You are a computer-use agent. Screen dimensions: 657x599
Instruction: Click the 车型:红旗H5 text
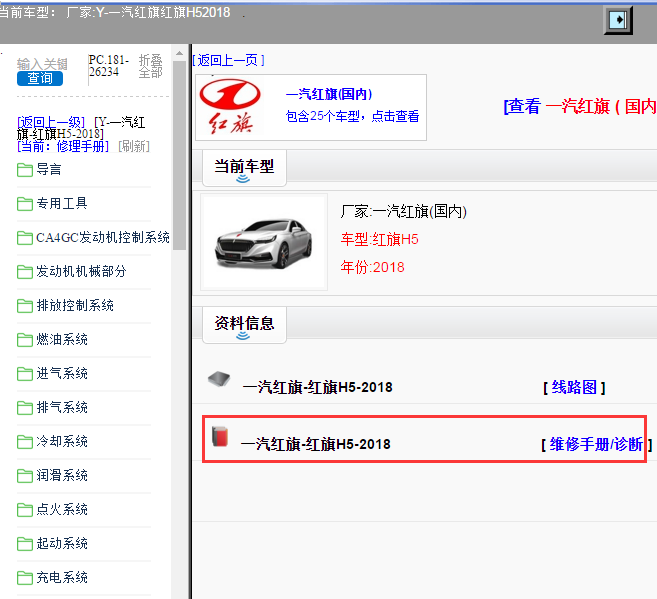coord(380,239)
